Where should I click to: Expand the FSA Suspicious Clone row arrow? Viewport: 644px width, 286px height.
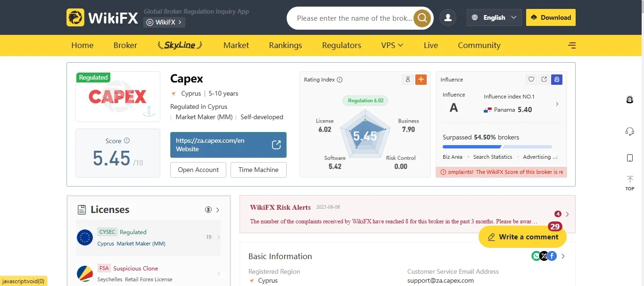(x=218, y=273)
